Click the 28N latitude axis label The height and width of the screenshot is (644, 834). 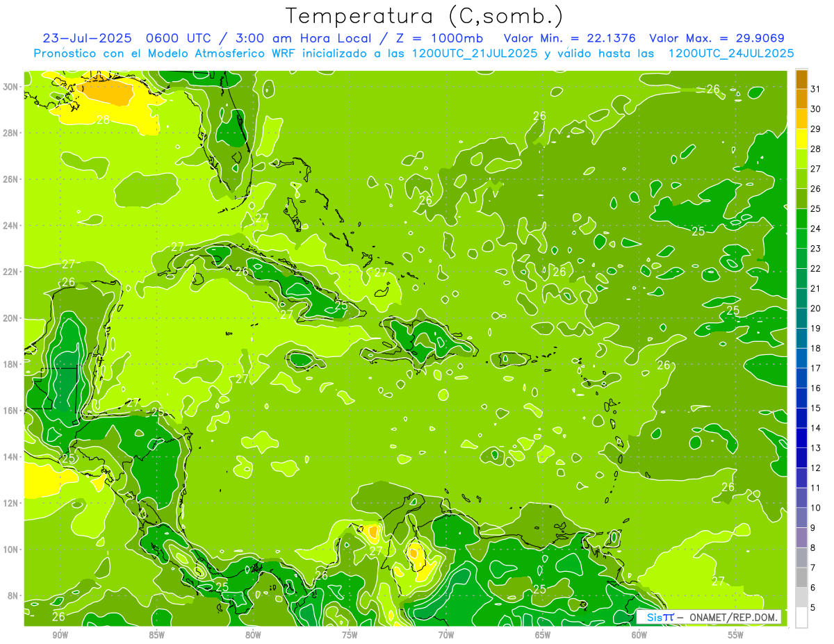(x=10, y=133)
